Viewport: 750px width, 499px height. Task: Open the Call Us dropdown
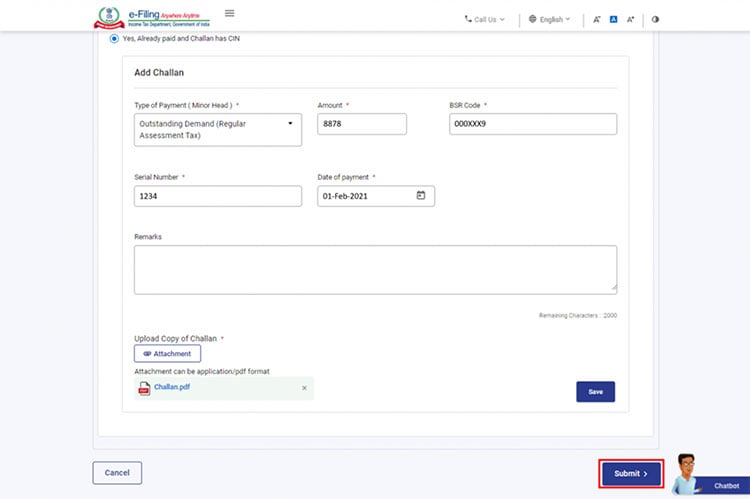pyautogui.click(x=485, y=19)
